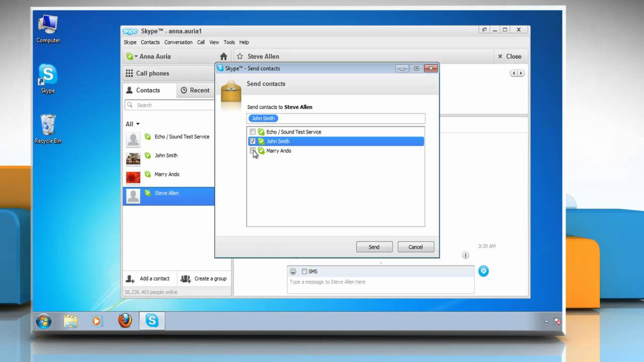Check the Echo / Sound Test Service checkbox
Image resolution: width=644 pixels, height=362 pixels.
[253, 132]
